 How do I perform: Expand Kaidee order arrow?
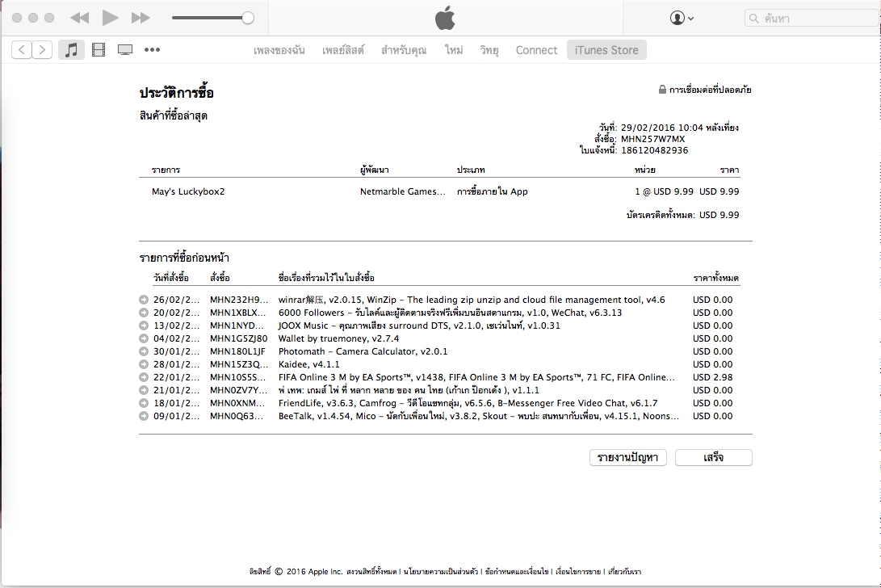pos(144,364)
